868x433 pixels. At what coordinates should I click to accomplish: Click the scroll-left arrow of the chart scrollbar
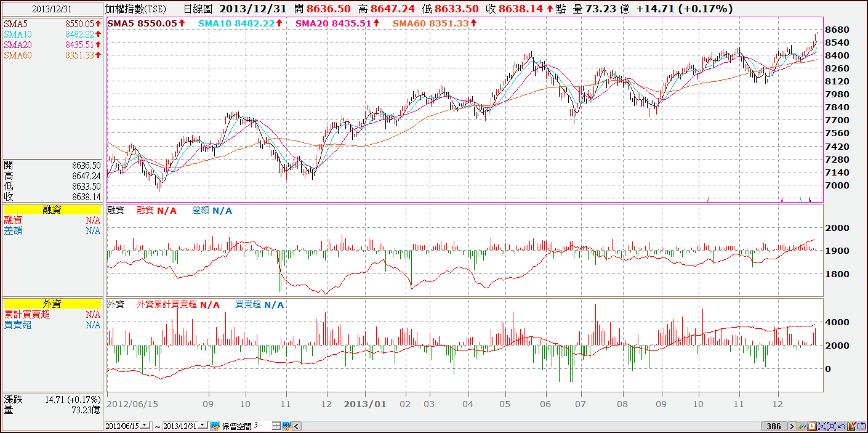[x=296, y=426]
